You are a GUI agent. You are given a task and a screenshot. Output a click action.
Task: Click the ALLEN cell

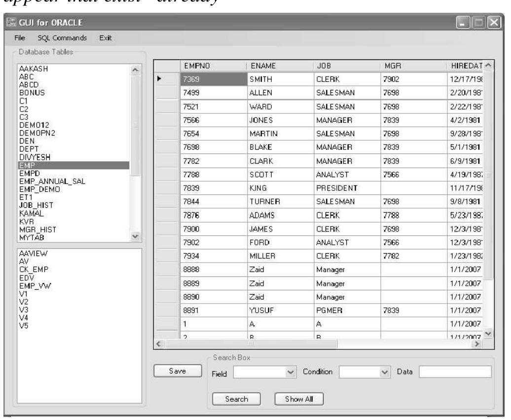tap(281, 93)
